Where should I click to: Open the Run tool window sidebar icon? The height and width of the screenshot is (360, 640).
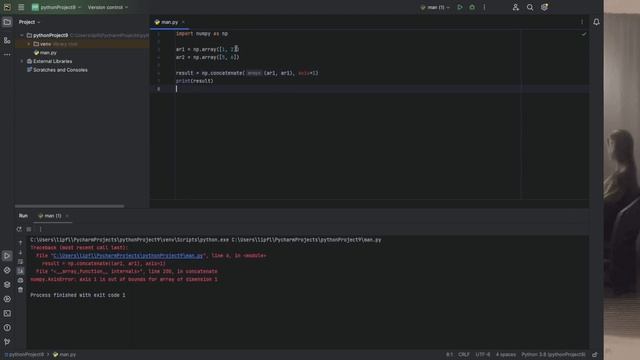7,256
